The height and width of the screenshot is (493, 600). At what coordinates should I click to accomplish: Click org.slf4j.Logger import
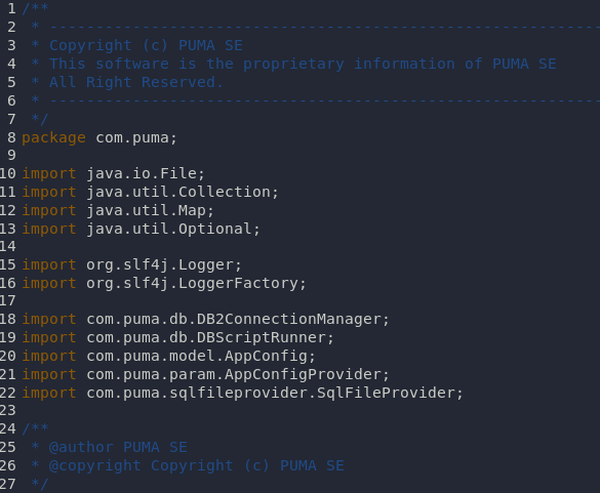point(132,265)
